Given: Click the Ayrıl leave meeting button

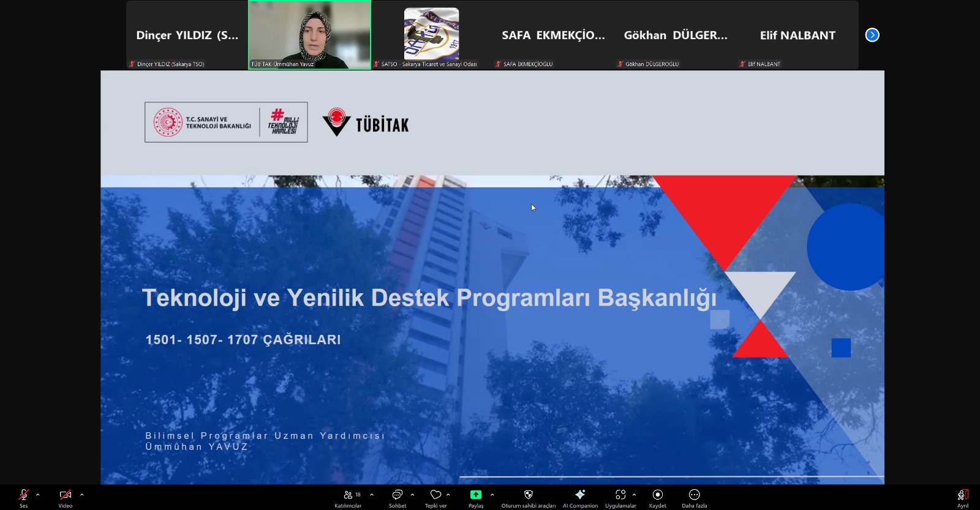Looking at the screenshot, I should 963,495.
